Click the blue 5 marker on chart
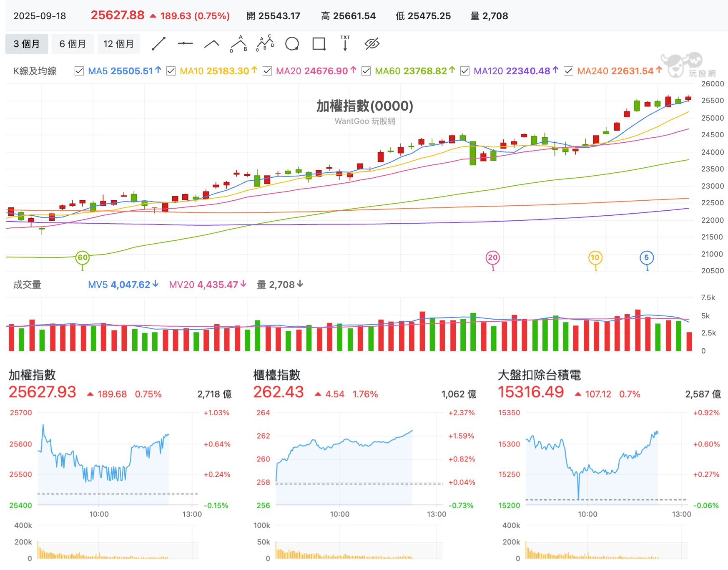The image size is (728, 570). click(x=646, y=257)
